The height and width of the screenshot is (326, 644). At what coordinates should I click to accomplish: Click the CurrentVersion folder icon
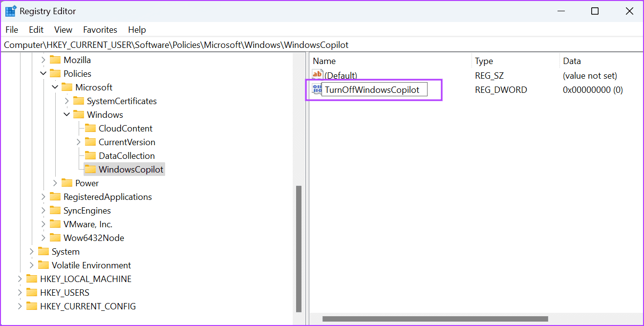pos(90,142)
